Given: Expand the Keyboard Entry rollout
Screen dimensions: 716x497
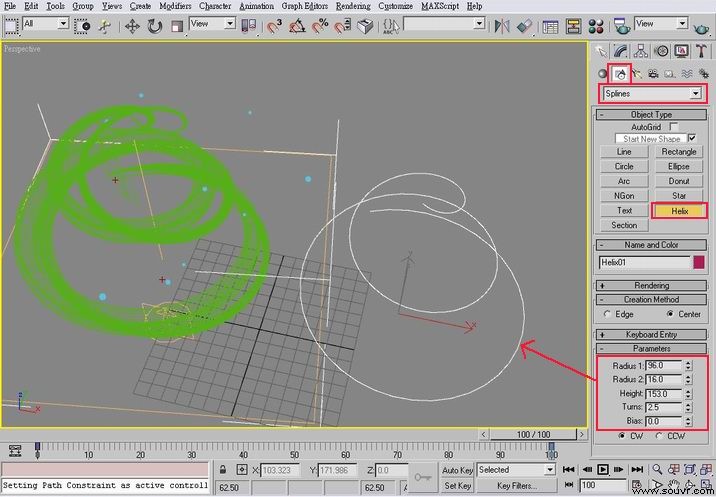Looking at the screenshot, I should tap(651, 334).
